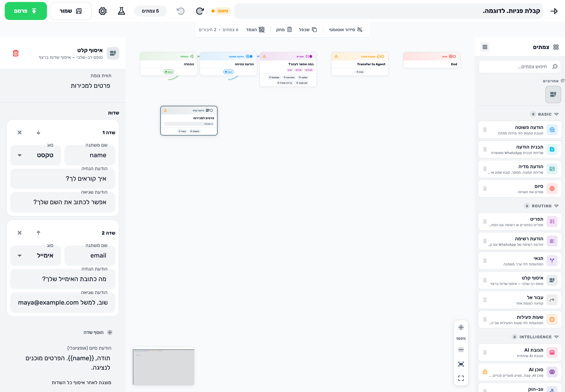Viewport: 565px width, 392px height.
Task: Open the type dropdown showing טקסט
Action: (x=36, y=155)
